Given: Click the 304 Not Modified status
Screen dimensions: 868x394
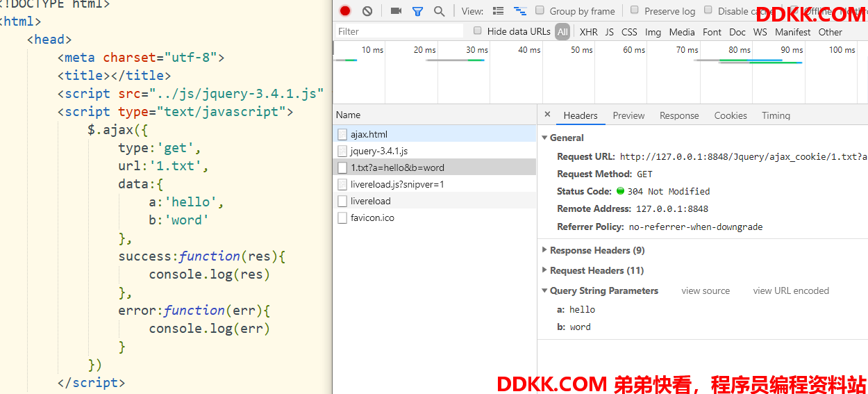Looking at the screenshot, I should point(668,191).
